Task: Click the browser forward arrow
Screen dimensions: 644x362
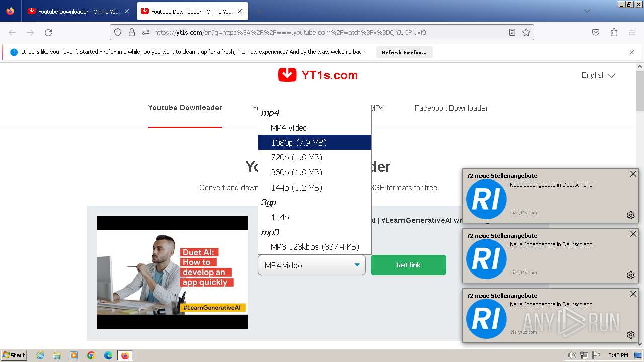Action: (30, 32)
